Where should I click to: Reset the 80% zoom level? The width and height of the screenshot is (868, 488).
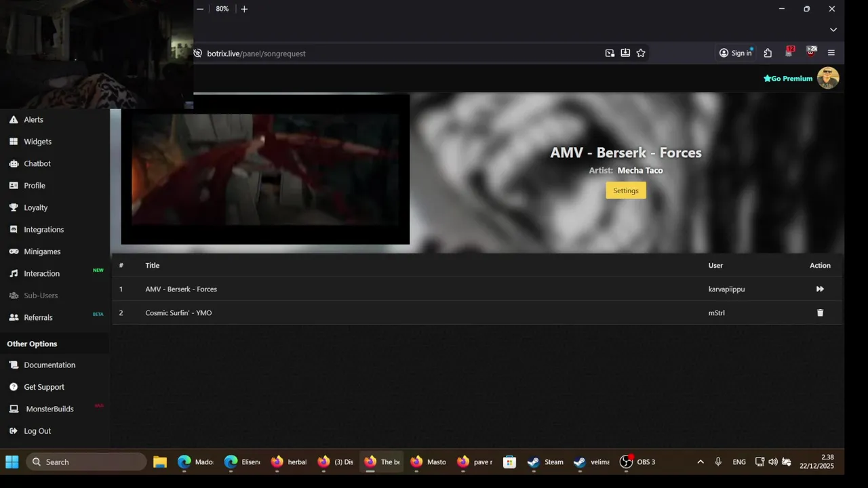pos(222,9)
